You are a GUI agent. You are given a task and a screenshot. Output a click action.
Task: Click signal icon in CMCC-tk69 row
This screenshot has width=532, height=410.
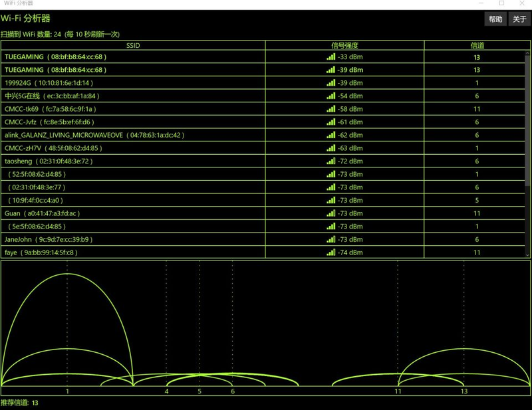click(331, 109)
